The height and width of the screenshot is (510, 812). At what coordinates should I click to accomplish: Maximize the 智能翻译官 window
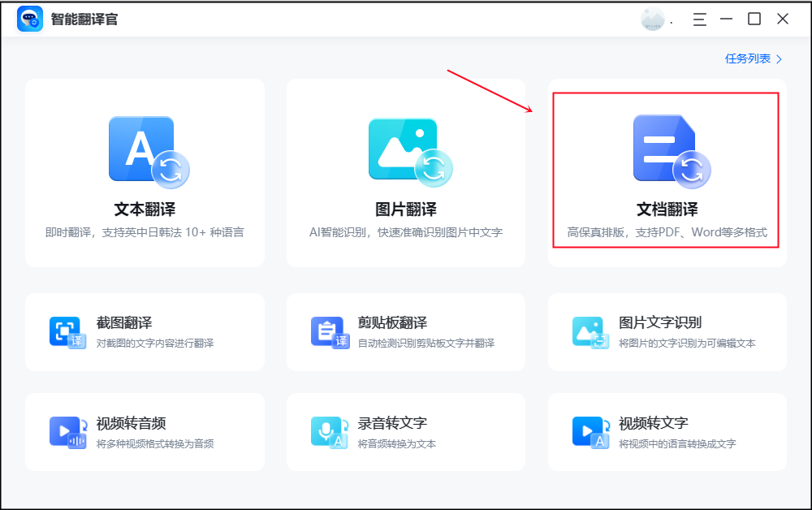click(x=754, y=19)
